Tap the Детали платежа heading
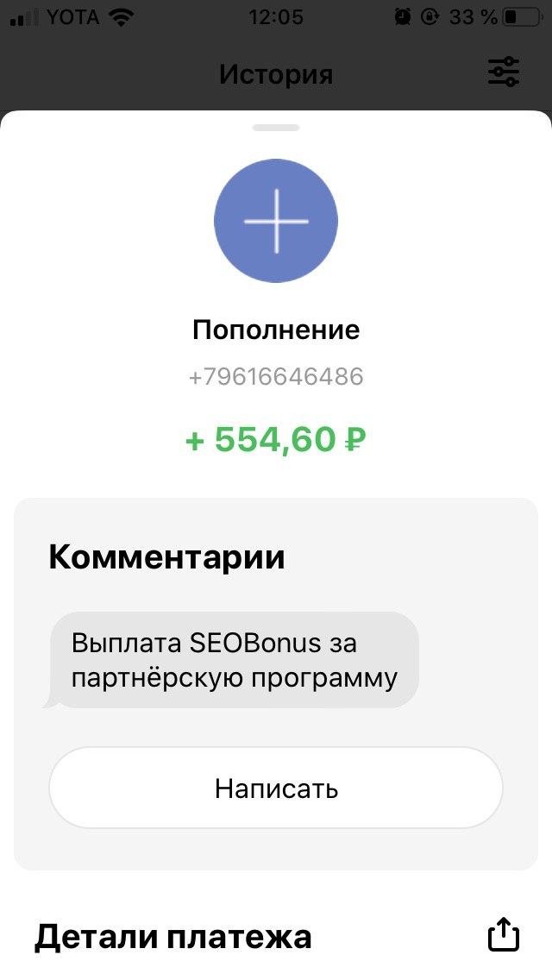Viewport: 552px width, 980px height. point(172,936)
